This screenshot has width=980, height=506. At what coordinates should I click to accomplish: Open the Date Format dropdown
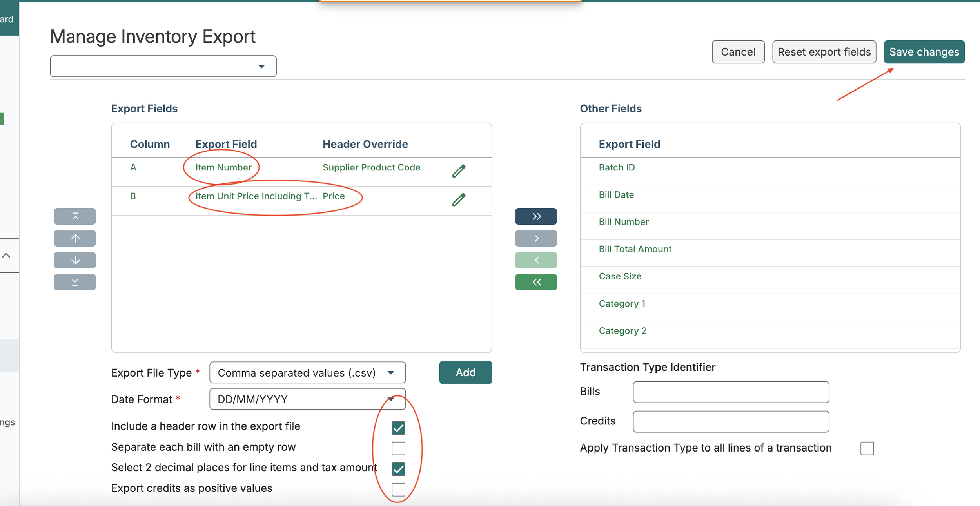click(x=307, y=399)
